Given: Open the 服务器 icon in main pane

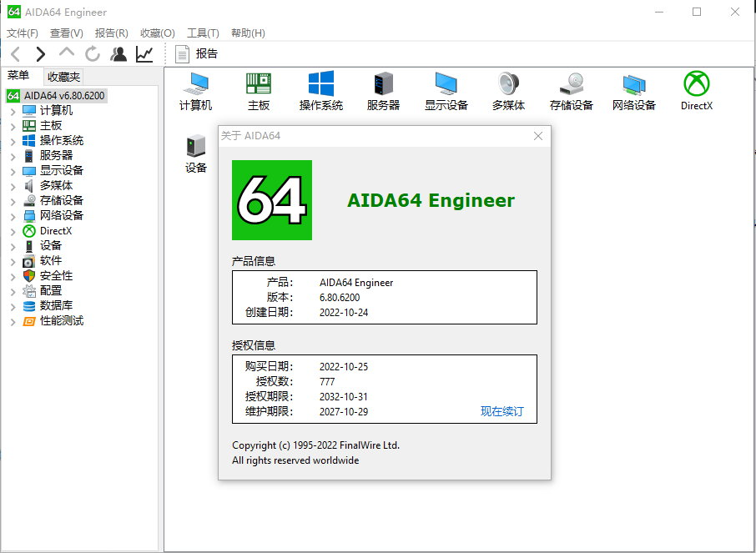Looking at the screenshot, I should click(x=383, y=92).
